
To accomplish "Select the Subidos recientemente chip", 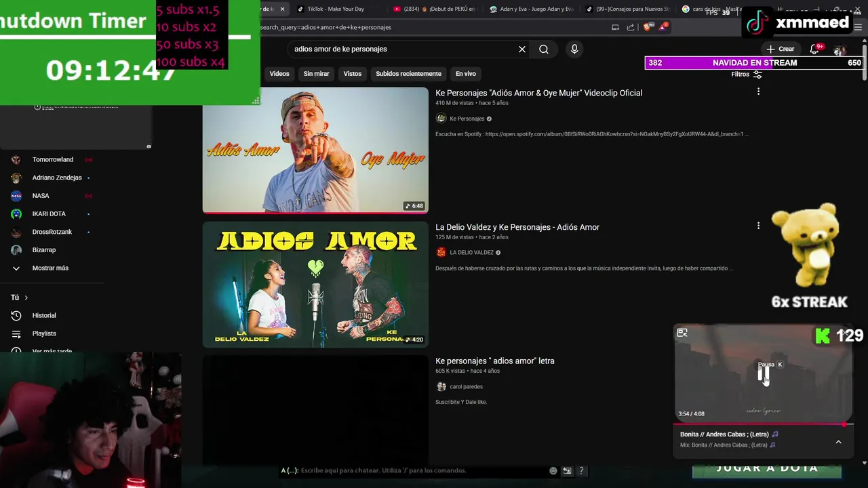I will (408, 73).
